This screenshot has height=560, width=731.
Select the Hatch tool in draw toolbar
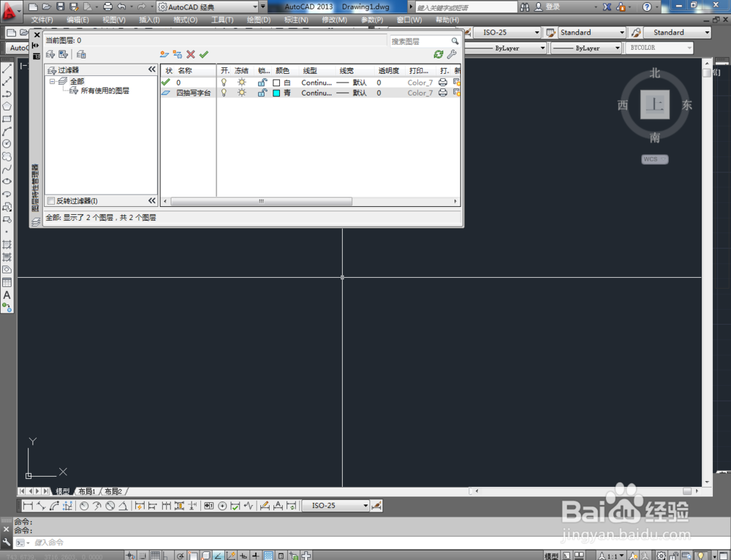click(x=7, y=245)
